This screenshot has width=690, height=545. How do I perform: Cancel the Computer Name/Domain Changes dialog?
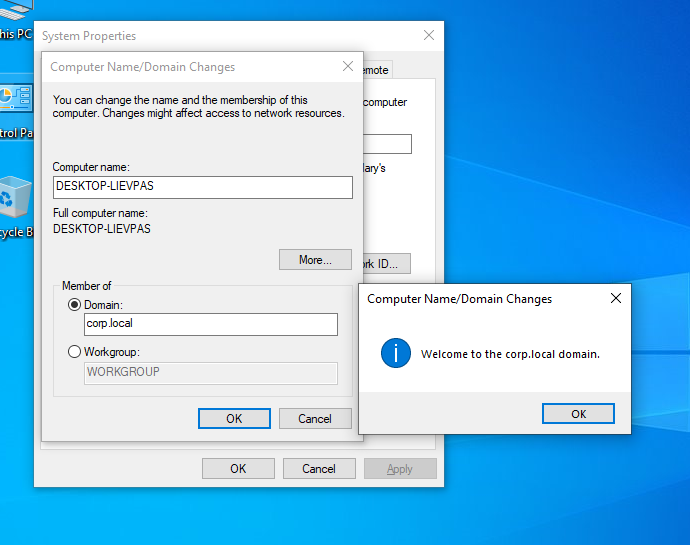click(x=315, y=418)
